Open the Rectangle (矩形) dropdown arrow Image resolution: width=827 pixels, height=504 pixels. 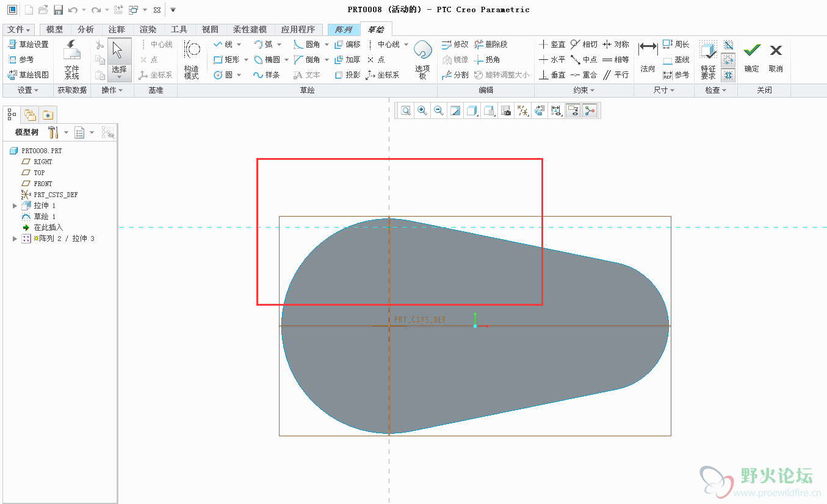point(246,60)
